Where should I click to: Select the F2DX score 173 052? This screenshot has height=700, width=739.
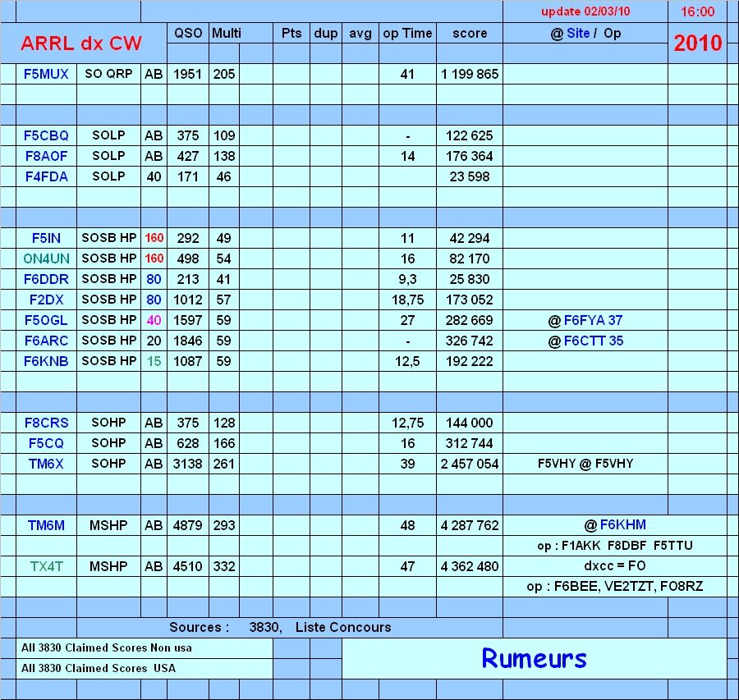pos(470,300)
